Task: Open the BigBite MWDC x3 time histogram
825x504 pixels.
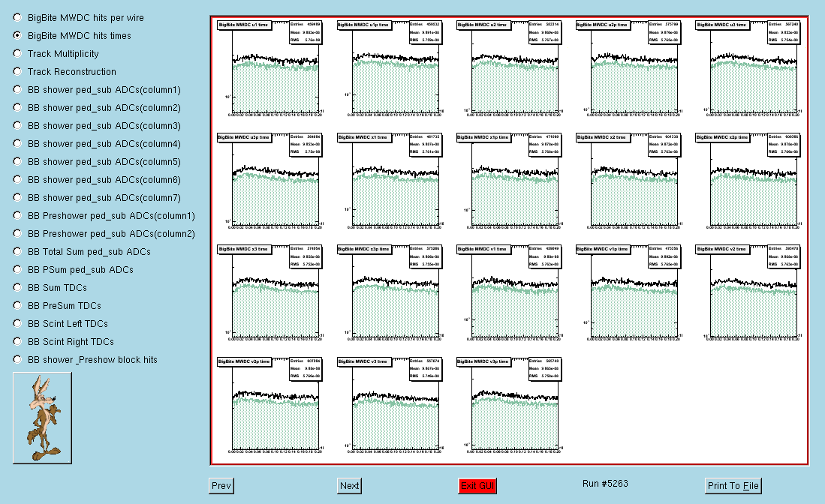Action: [x=269, y=292]
